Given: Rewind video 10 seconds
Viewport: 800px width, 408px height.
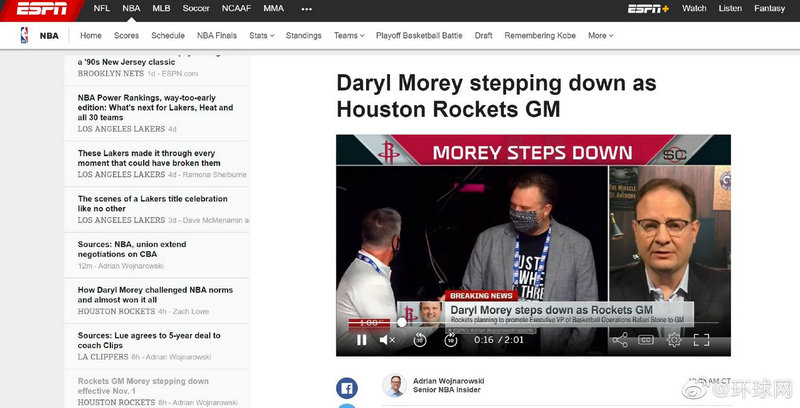Looking at the screenshot, I should pyautogui.click(x=420, y=340).
